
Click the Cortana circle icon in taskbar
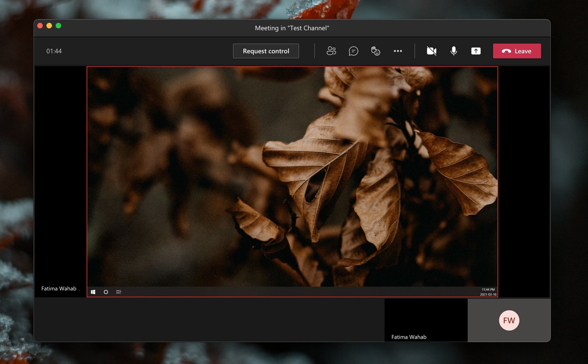pos(106,292)
